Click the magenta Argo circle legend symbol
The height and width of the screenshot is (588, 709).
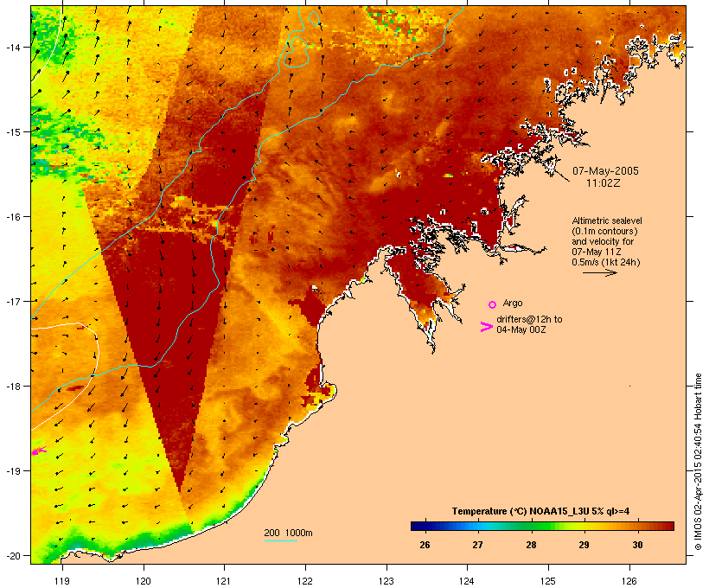coord(493,304)
